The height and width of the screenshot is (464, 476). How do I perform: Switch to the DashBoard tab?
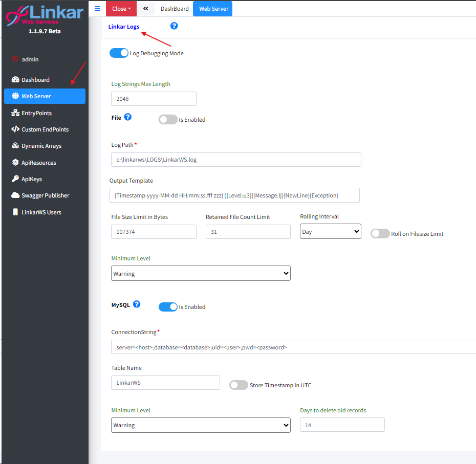click(x=175, y=9)
